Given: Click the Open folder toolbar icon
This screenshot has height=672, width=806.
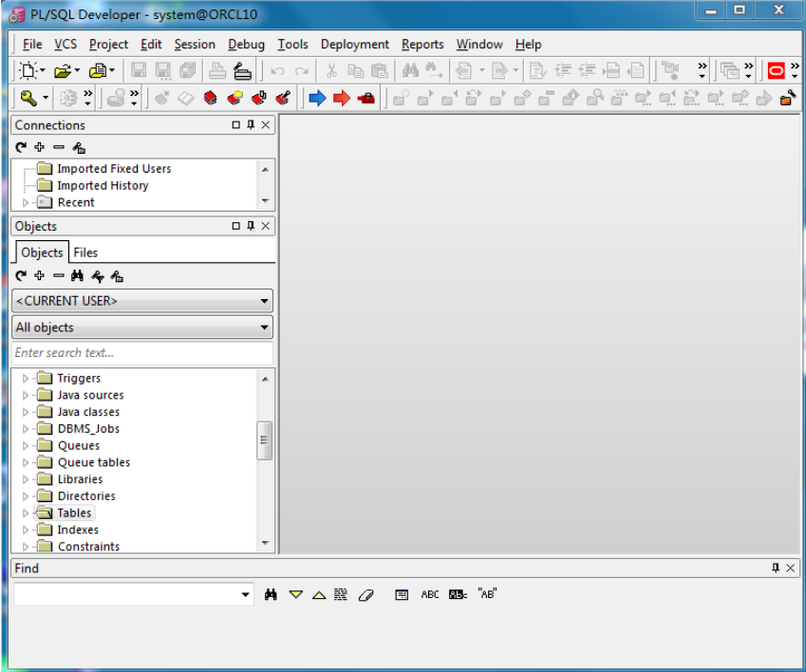Looking at the screenshot, I should point(63,70).
